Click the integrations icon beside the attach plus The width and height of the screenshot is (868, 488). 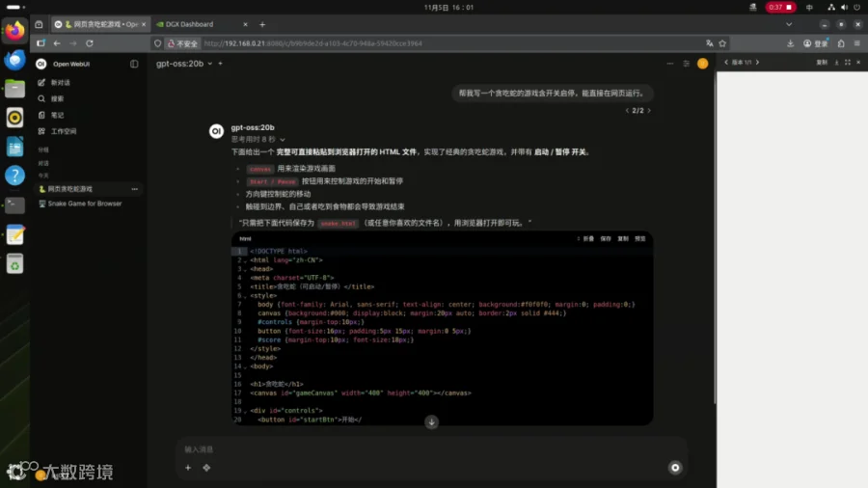click(206, 468)
